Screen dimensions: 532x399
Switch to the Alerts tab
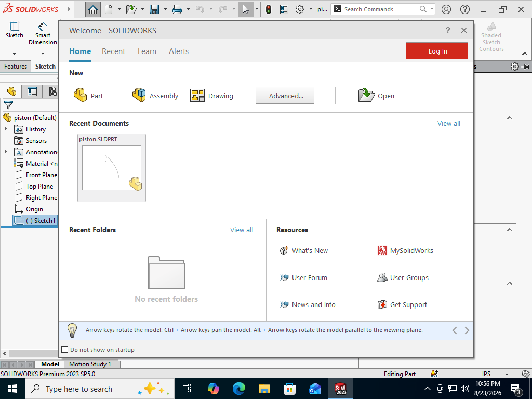pyautogui.click(x=179, y=51)
